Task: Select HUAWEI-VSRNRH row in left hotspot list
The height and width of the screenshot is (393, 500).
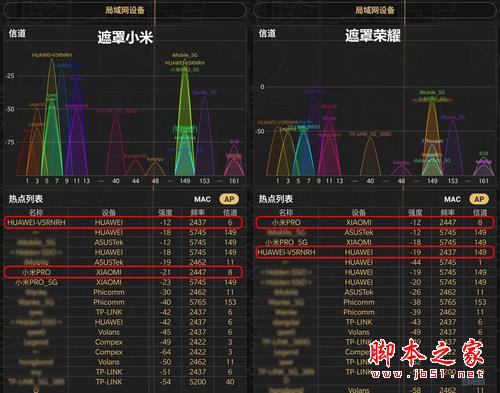Action: coord(124,222)
